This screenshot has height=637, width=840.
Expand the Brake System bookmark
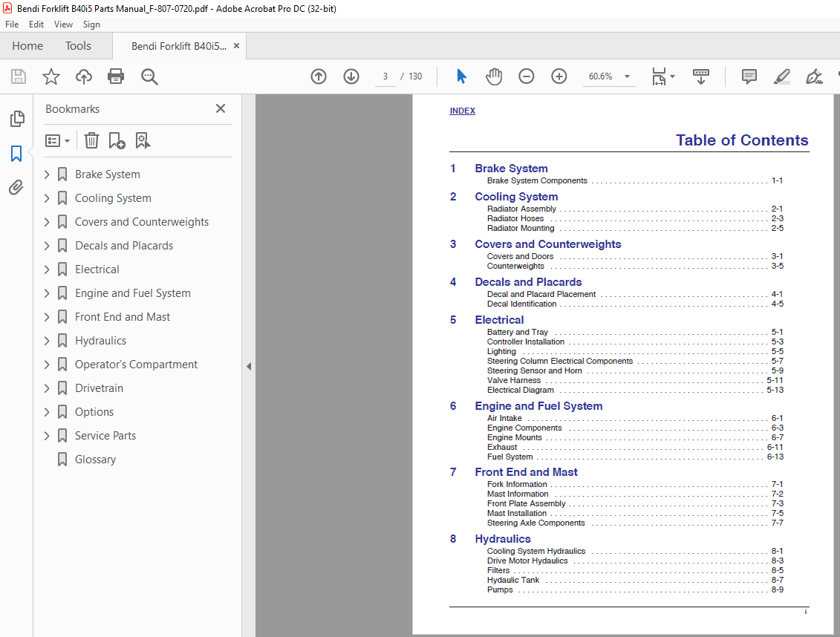tap(47, 174)
